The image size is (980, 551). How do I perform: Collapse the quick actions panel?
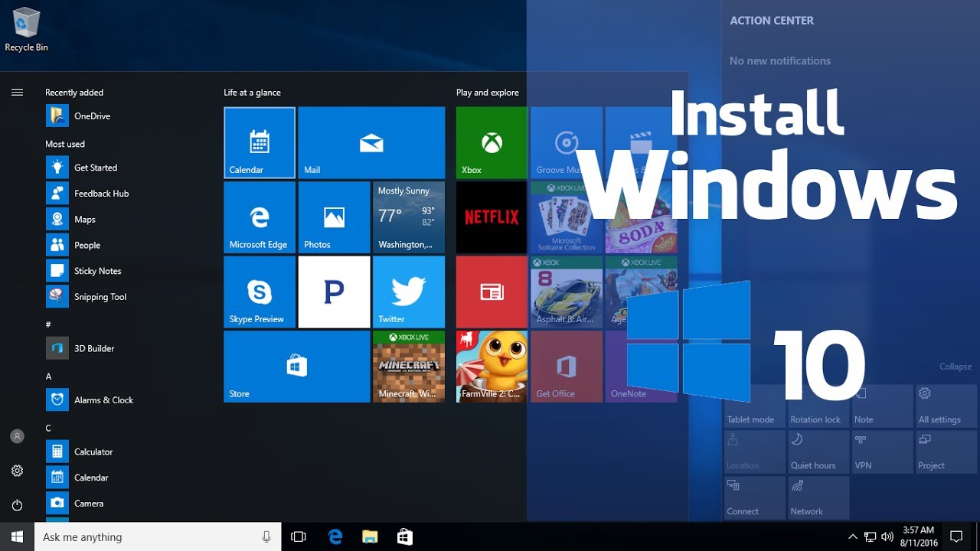[x=955, y=367]
